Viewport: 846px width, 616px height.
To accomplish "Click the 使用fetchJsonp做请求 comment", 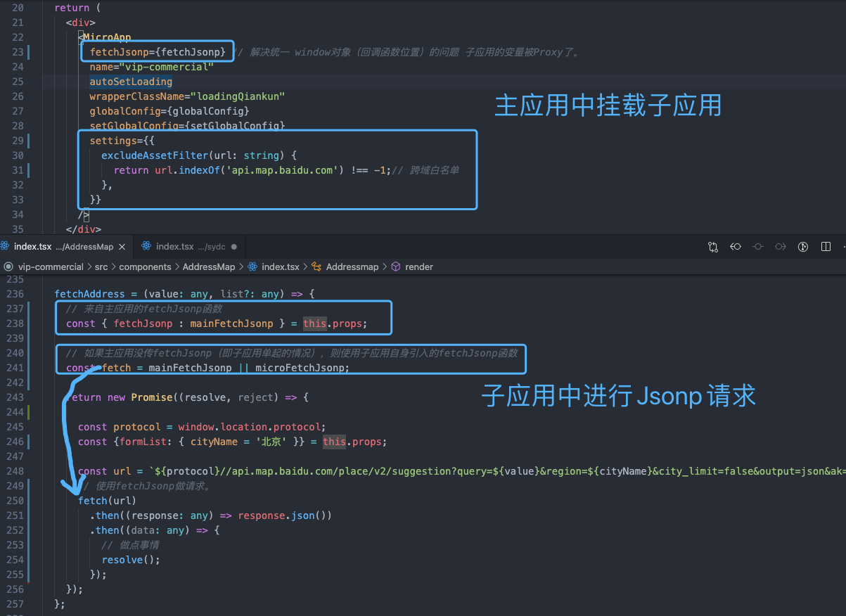I will click(x=146, y=486).
